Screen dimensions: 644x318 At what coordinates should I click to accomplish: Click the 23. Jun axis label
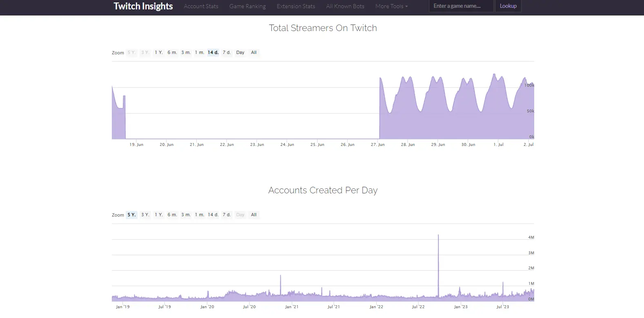257,145
